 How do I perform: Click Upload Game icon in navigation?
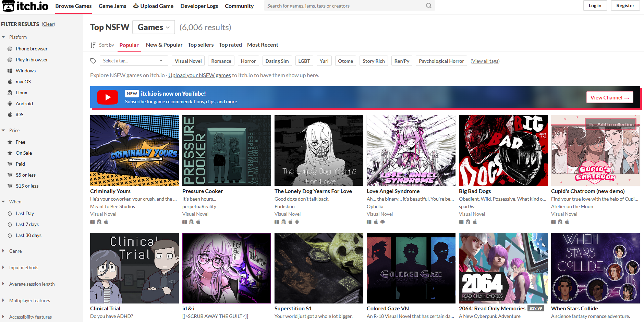point(136,6)
